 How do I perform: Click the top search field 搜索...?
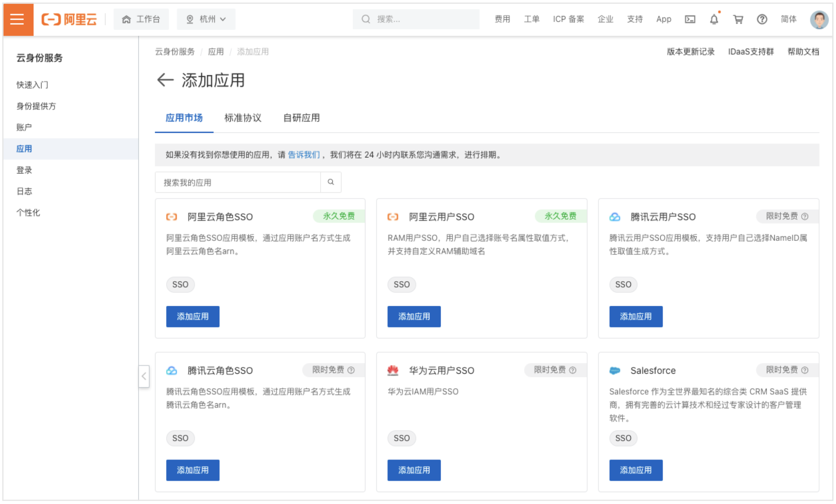416,19
